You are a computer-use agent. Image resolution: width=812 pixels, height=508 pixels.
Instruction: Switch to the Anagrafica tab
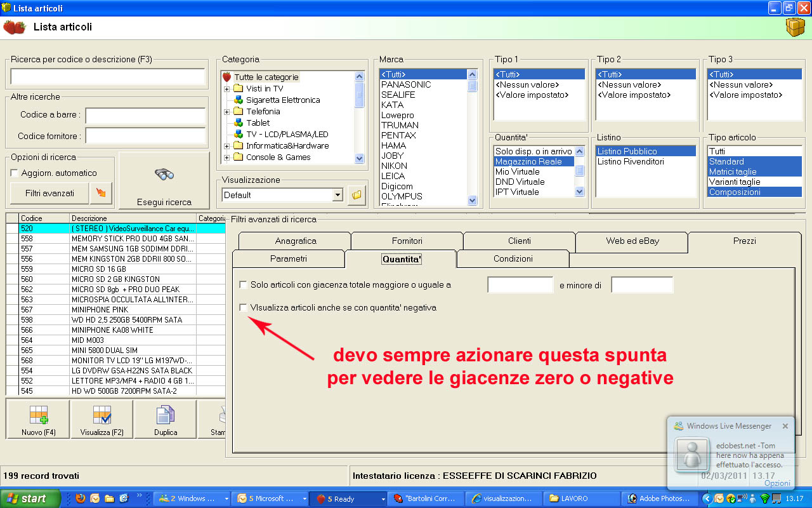[x=295, y=241]
